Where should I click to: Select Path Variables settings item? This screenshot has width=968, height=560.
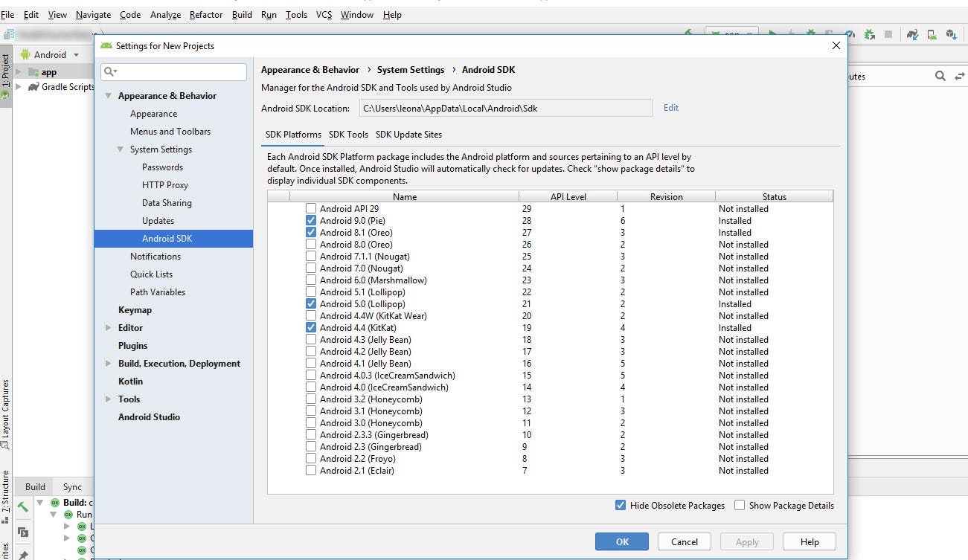tap(158, 292)
